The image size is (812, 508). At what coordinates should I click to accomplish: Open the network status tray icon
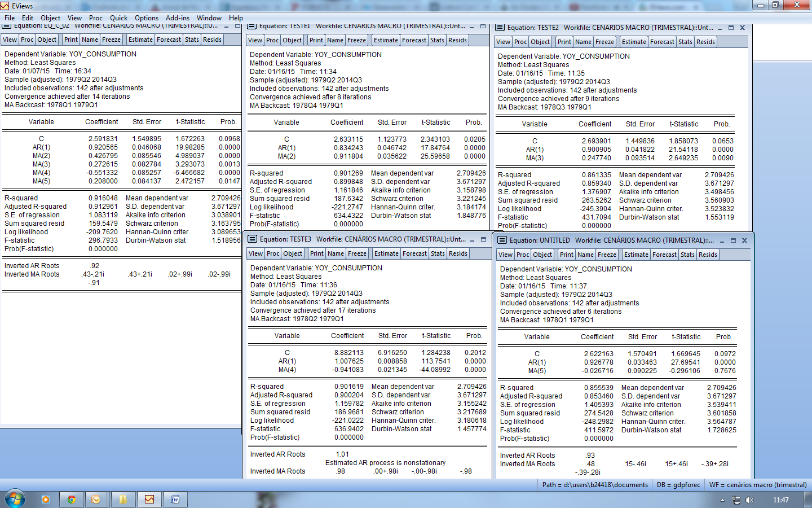click(x=736, y=500)
